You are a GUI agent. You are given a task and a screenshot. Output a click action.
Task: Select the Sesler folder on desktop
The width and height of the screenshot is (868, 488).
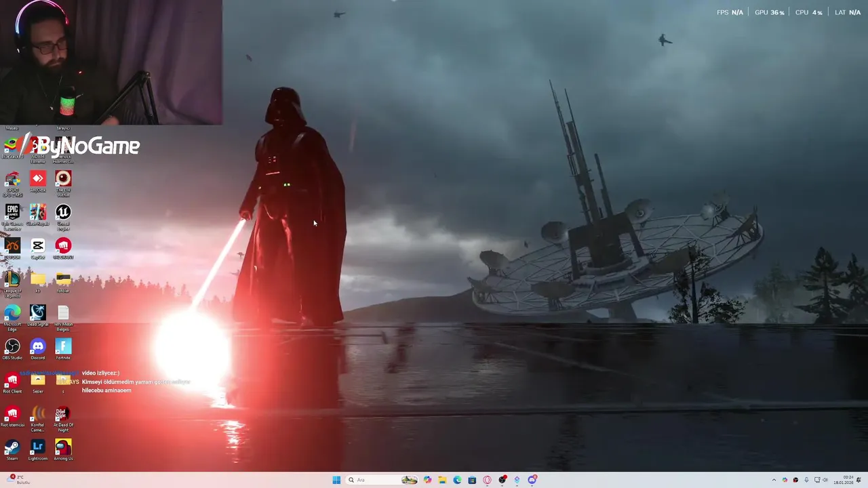[38, 383]
